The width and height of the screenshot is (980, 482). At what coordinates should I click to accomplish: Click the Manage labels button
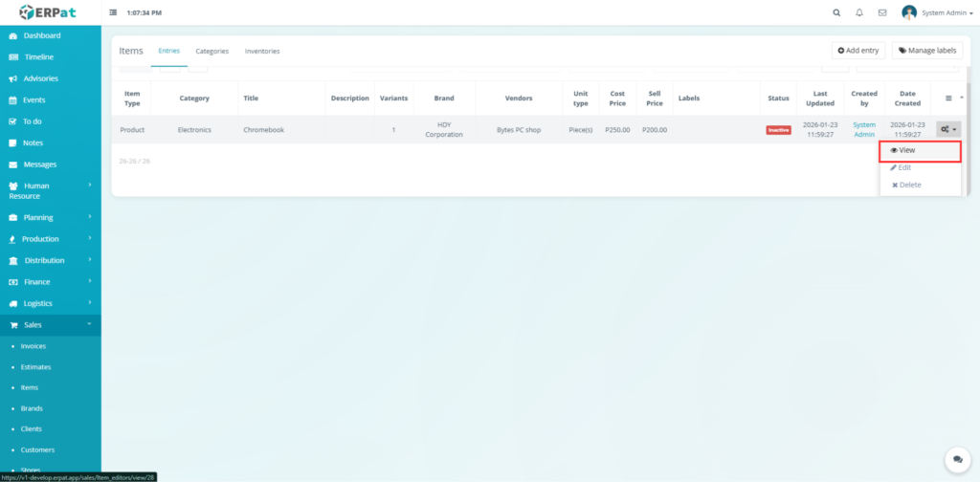pyautogui.click(x=926, y=51)
